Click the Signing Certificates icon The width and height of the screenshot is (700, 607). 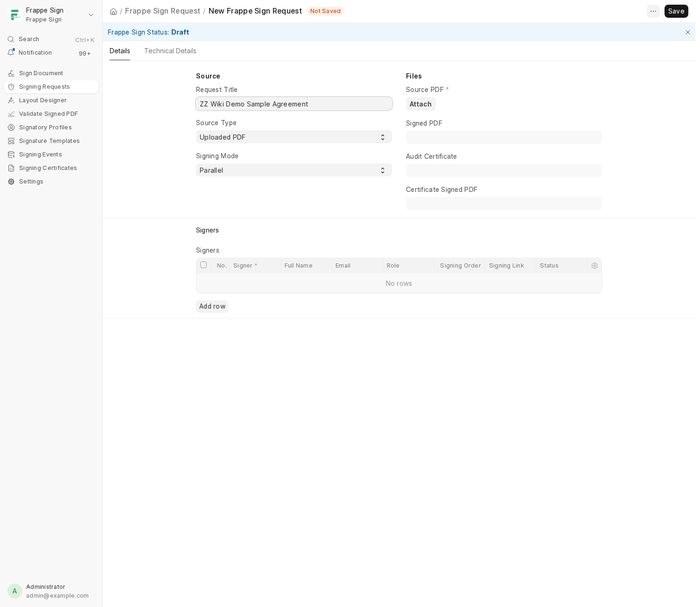(11, 168)
